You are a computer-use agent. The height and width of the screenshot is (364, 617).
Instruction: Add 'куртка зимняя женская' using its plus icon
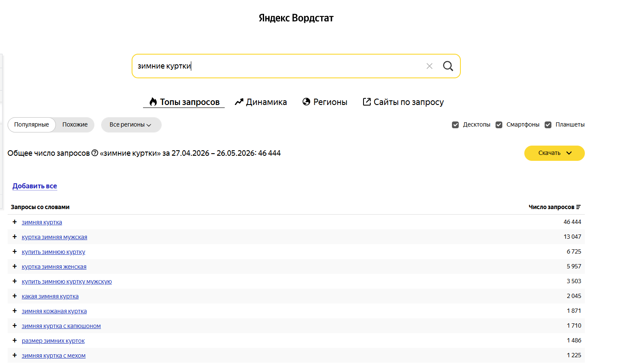[14, 266]
